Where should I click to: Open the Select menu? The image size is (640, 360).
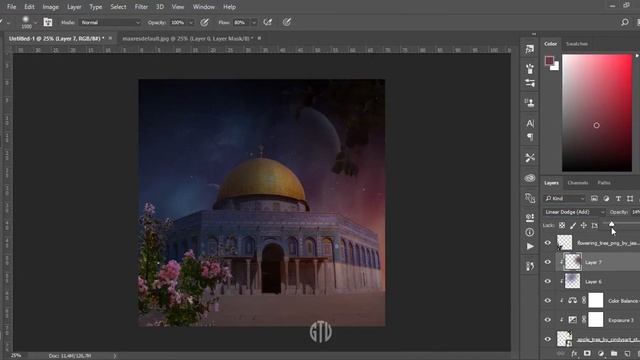point(118,7)
